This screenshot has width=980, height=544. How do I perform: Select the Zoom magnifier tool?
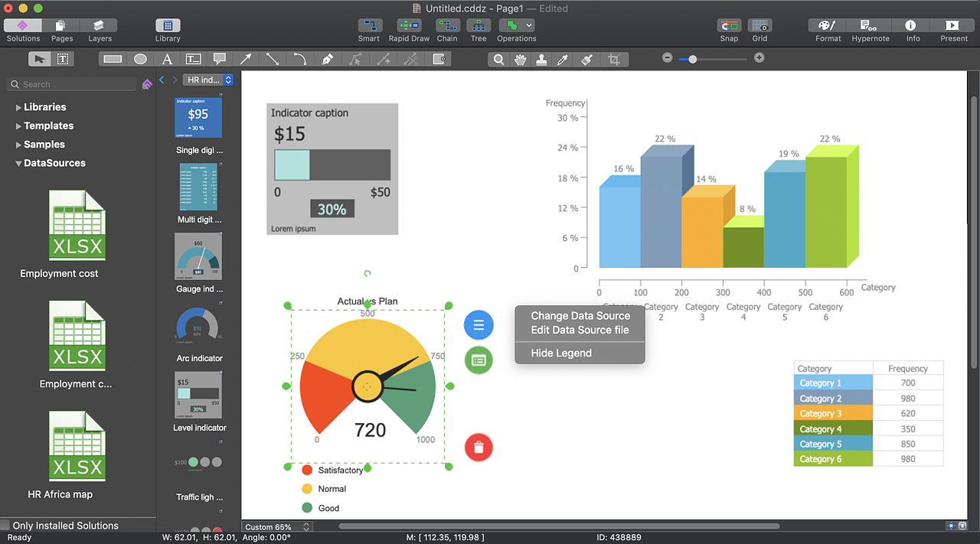[x=498, y=59]
